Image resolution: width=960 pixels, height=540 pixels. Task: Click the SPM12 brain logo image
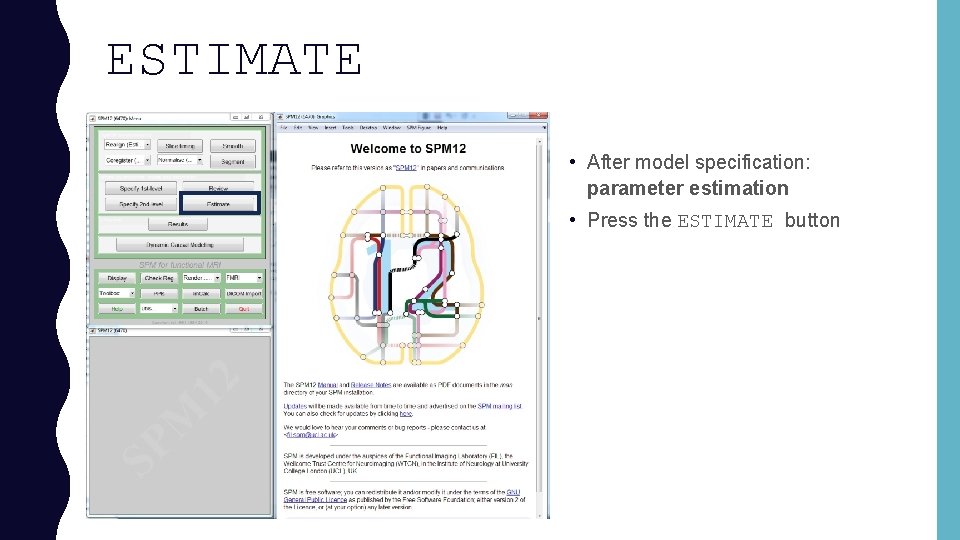(407, 274)
